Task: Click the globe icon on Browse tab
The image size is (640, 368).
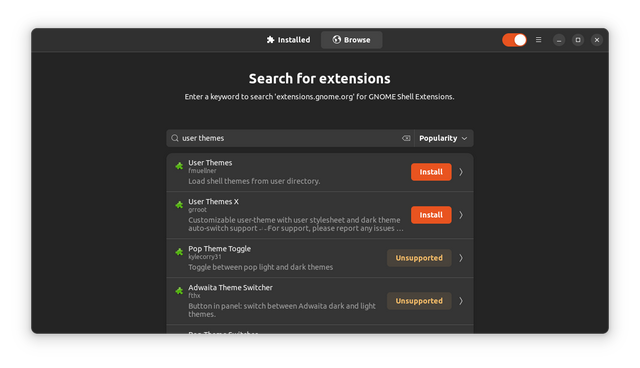Action: click(x=336, y=40)
